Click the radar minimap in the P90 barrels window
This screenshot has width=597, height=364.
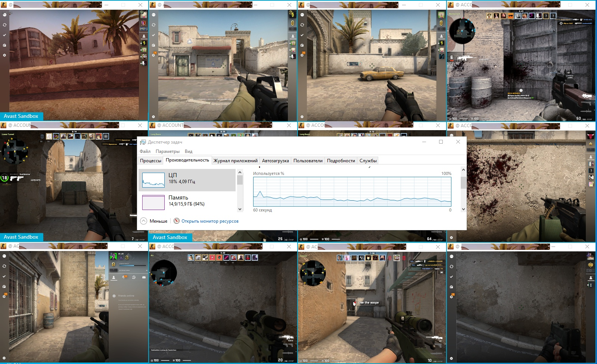coord(462,31)
